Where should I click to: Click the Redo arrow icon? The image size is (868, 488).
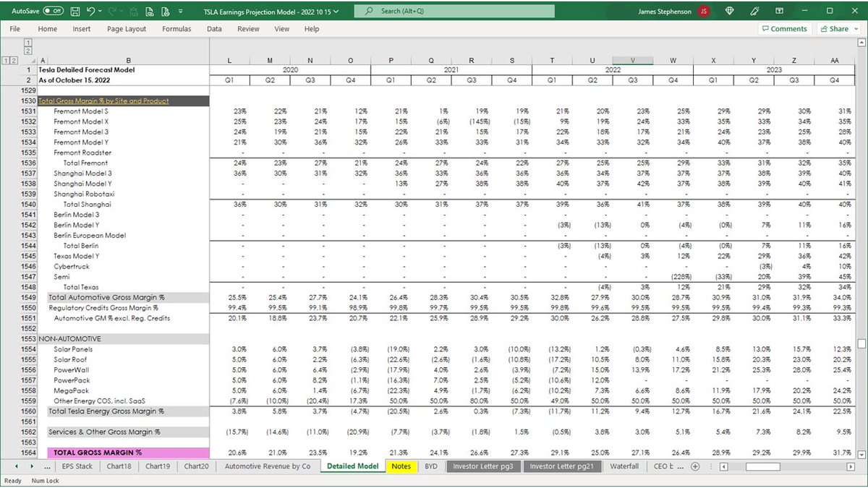111,12
